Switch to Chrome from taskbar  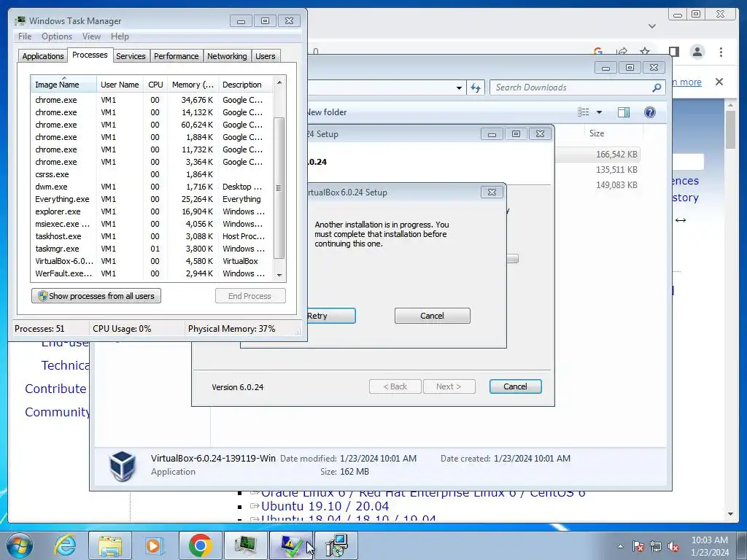[200, 545]
